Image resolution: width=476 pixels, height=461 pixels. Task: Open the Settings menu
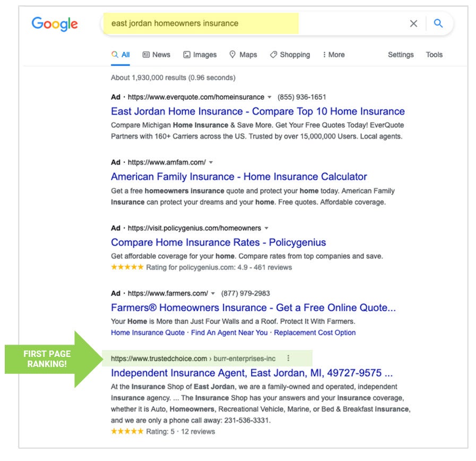[x=401, y=55]
